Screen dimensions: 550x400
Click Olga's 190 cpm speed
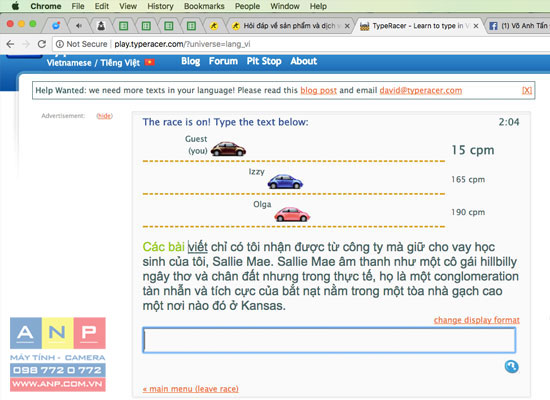468,212
